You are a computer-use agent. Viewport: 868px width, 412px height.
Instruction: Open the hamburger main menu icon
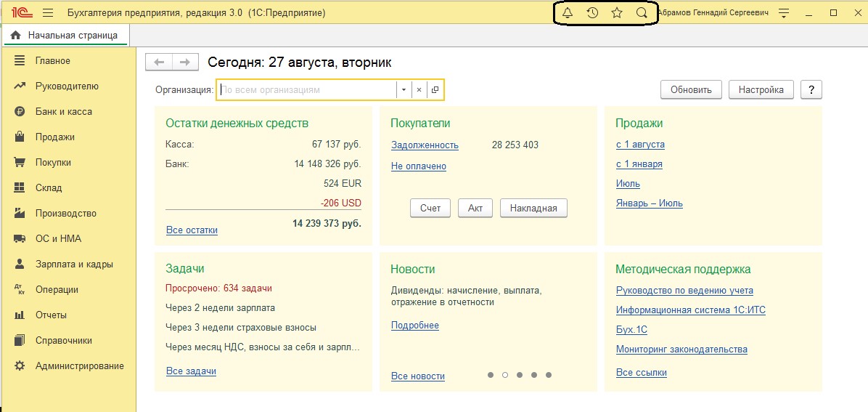[x=48, y=13]
